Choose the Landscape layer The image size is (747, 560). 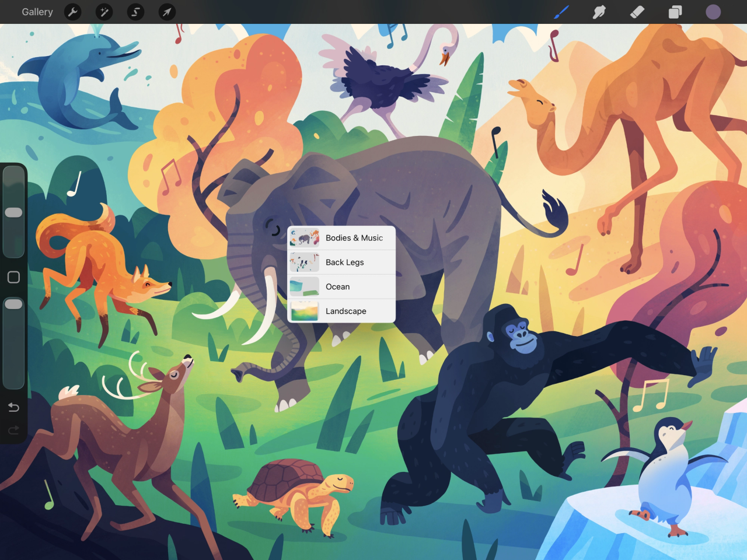pos(341,311)
